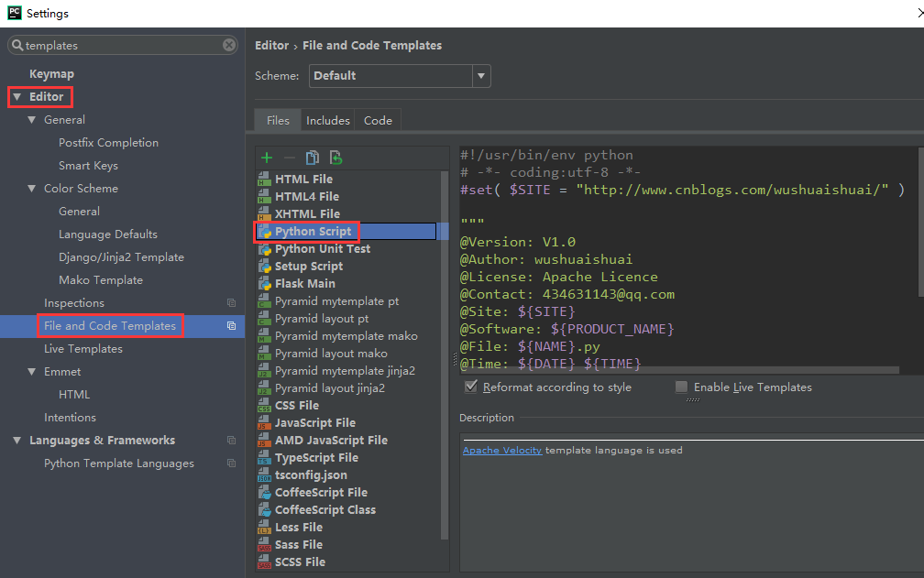This screenshot has width=924, height=578.
Task: Collapse Languages & Frameworks node
Action: (17, 441)
